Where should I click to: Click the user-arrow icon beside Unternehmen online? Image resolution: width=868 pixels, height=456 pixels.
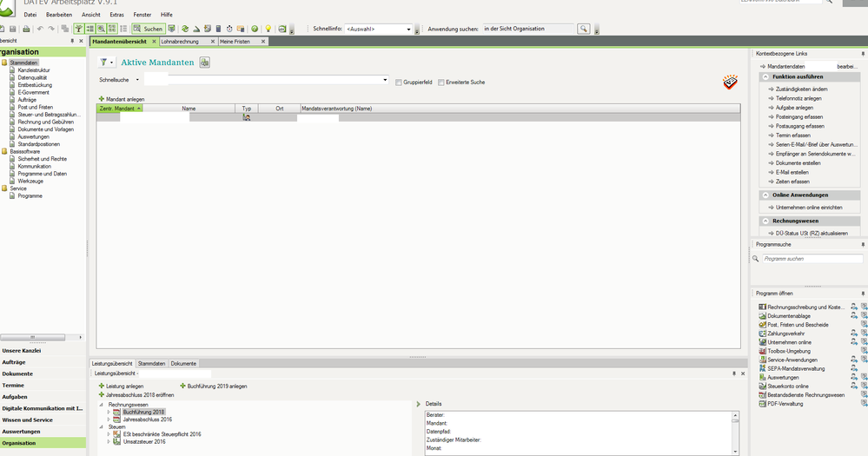point(854,342)
